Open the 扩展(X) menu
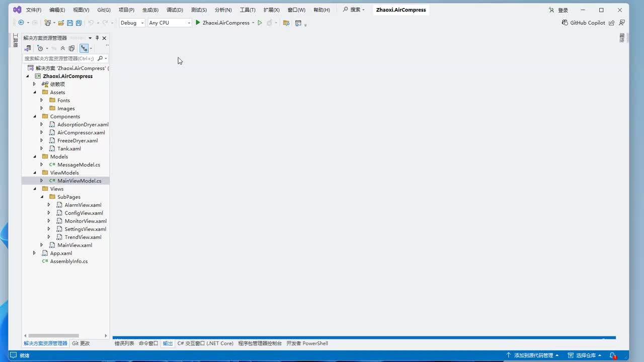644x362 pixels. [x=272, y=10]
